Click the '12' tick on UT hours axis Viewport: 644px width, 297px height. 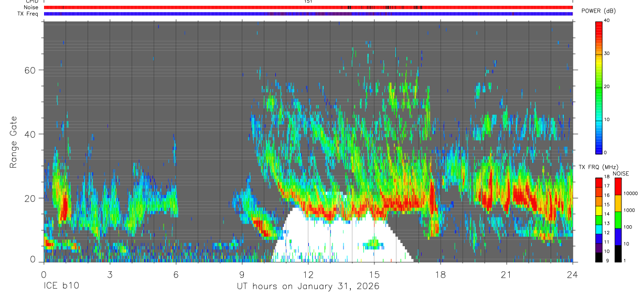(308, 274)
